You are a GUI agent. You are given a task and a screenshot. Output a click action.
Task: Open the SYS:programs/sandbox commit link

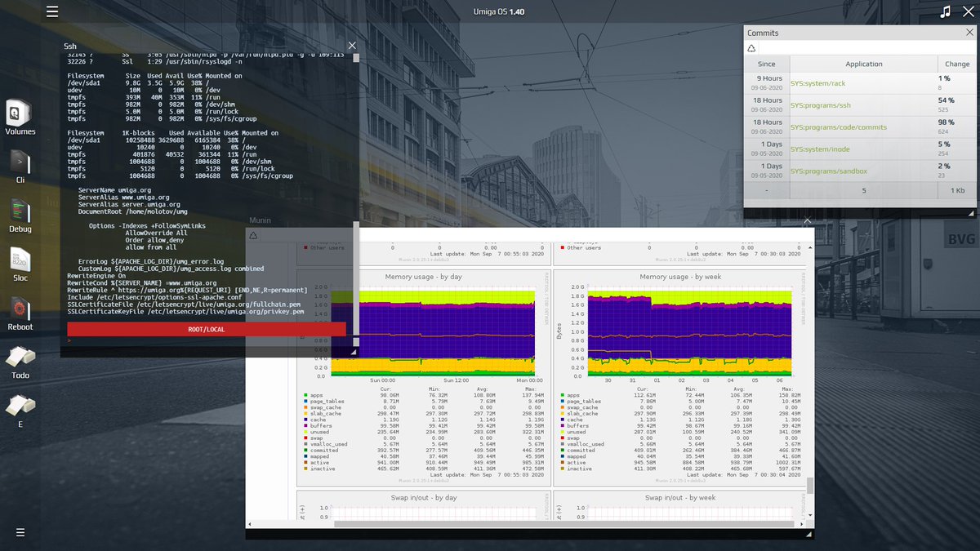tap(829, 171)
